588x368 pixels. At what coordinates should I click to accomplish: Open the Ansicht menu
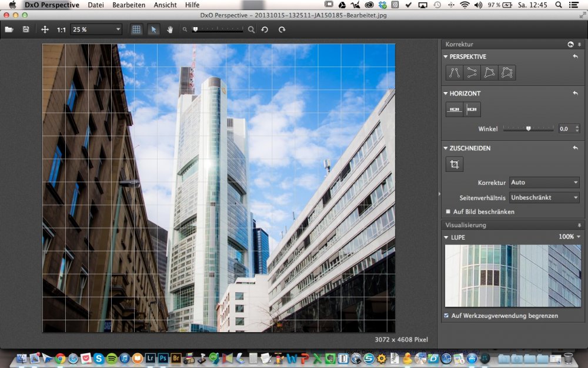point(165,5)
